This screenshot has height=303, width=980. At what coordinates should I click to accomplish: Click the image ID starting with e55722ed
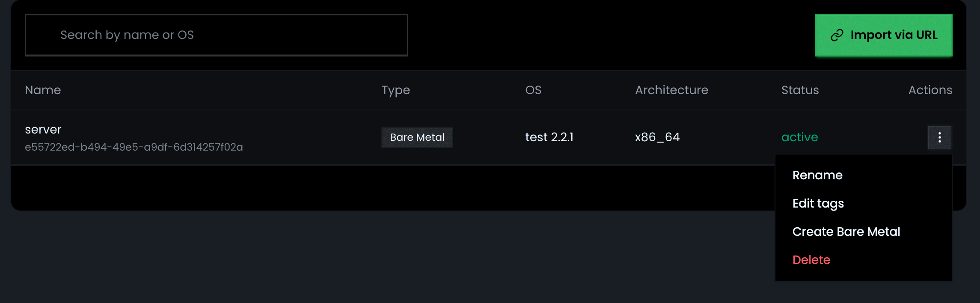[134, 147]
